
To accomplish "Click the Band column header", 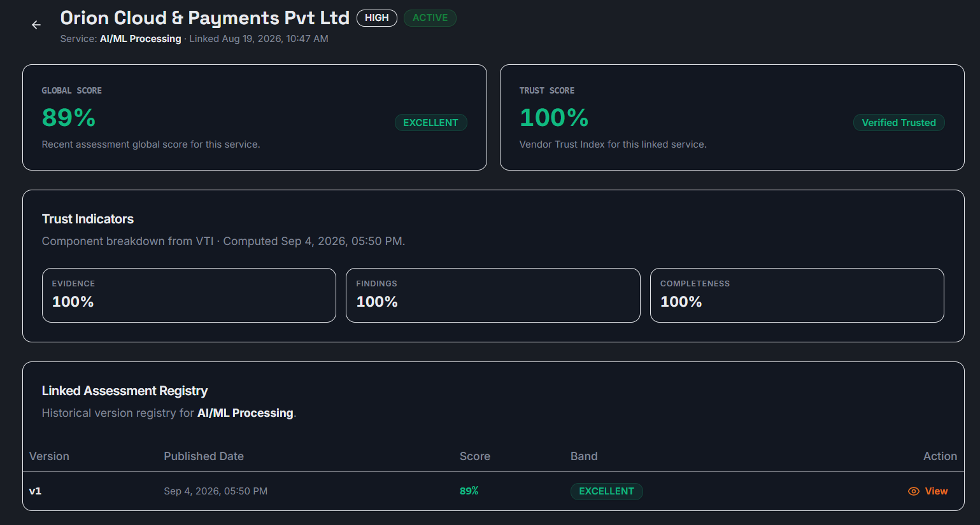I will point(584,456).
